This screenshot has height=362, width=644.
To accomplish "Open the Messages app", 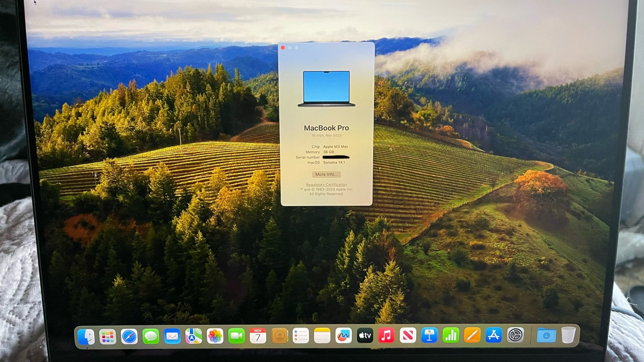I will [151, 336].
